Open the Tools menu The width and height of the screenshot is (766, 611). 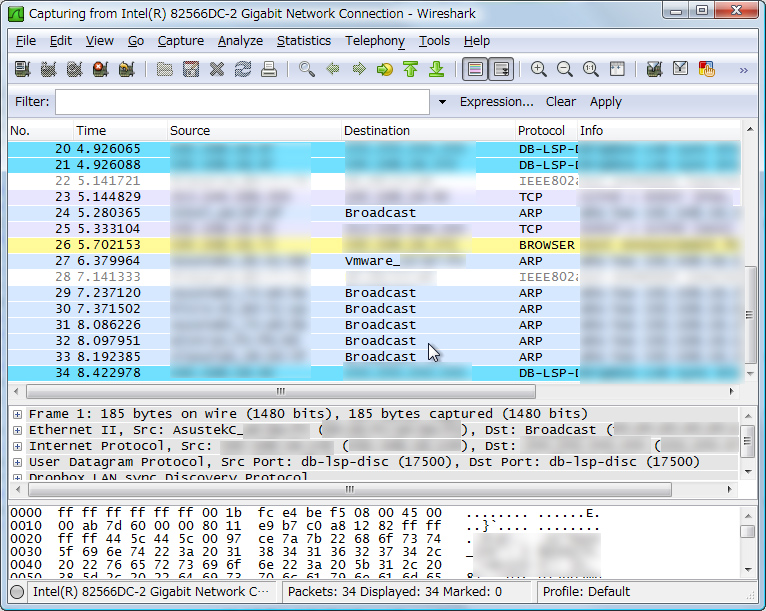(x=434, y=41)
